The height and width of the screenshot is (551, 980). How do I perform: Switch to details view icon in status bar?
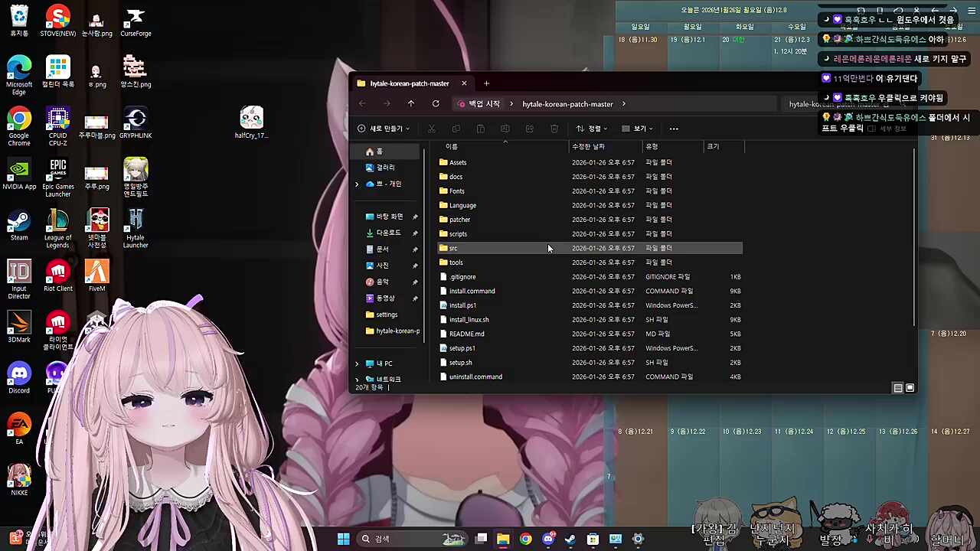[x=898, y=388]
